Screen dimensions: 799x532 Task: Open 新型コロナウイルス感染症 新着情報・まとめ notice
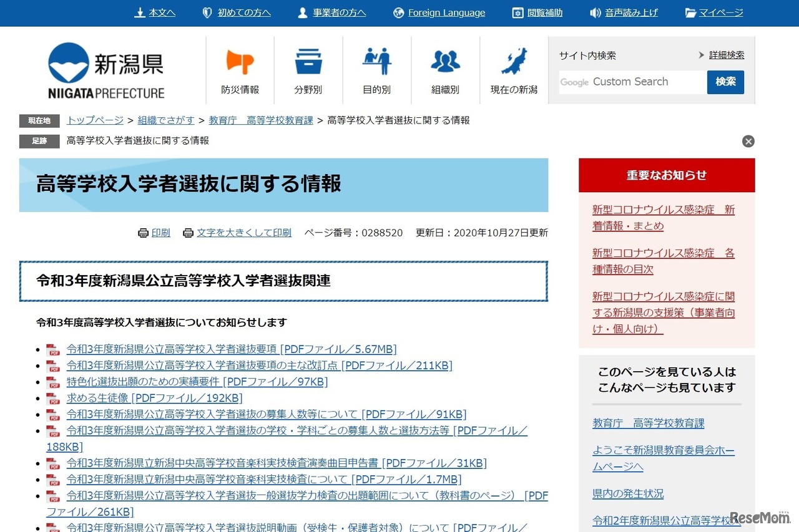click(663, 218)
